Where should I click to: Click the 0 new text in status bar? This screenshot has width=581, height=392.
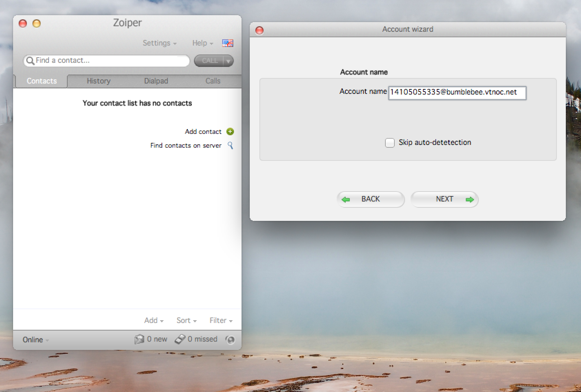pos(157,339)
